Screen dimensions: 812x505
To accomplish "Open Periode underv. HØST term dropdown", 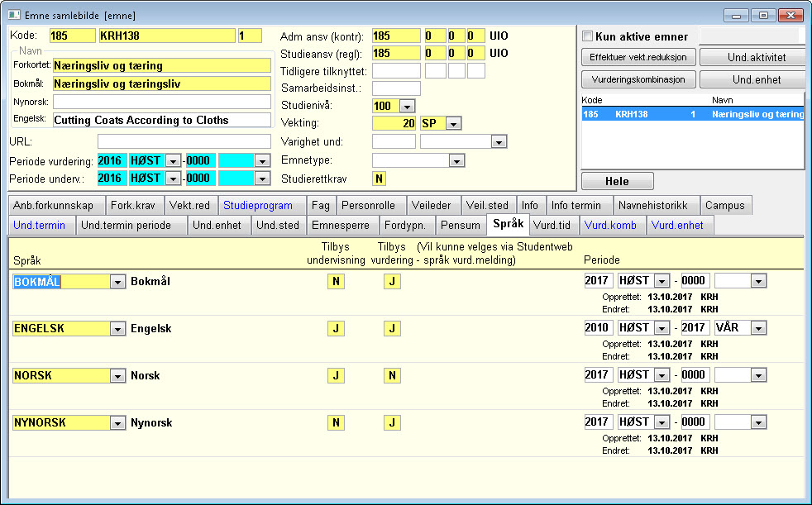I will (x=173, y=179).
